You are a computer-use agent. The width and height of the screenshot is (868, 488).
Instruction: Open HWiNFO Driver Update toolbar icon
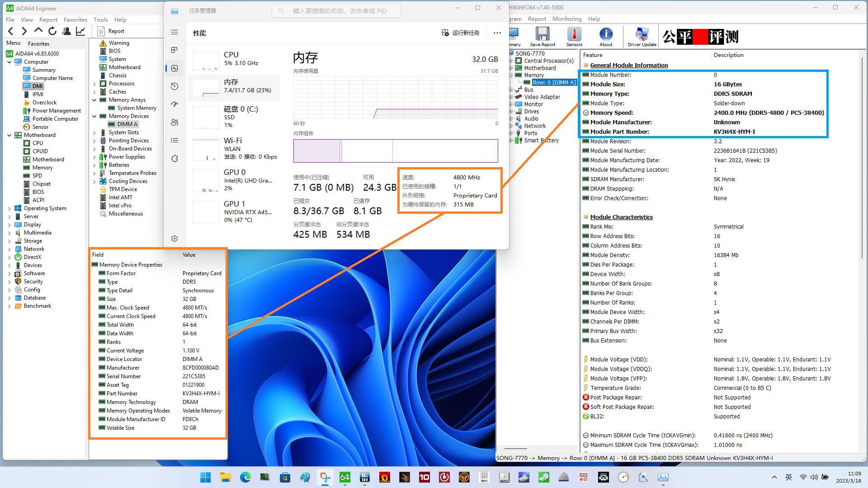(x=642, y=36)
